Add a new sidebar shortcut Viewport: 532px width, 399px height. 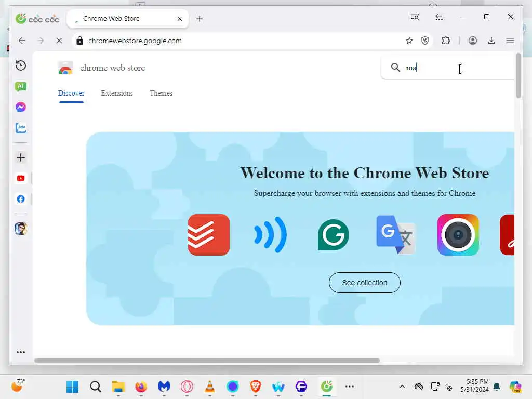pos(21,157)
